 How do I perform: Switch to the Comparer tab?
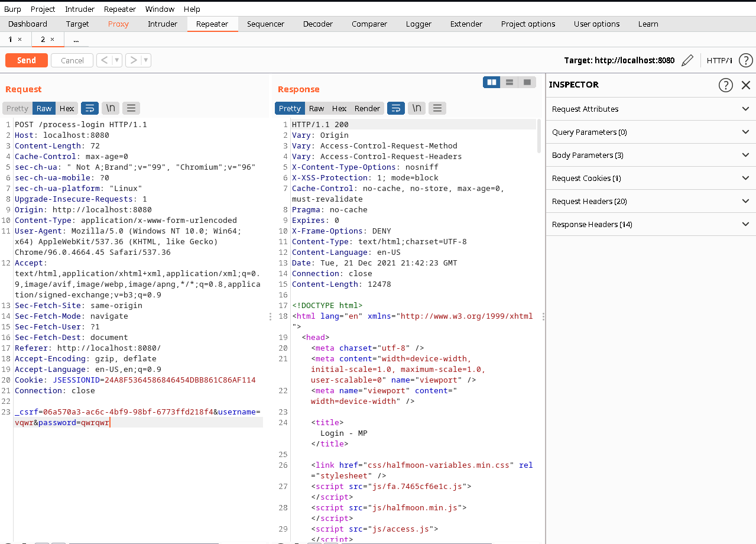(369, 24)
